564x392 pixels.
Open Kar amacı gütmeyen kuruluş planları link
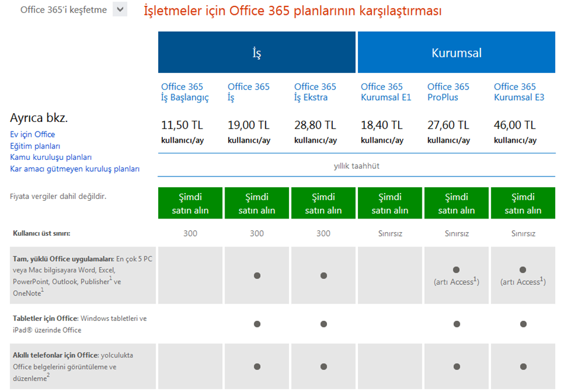click(x=75, y=169)
